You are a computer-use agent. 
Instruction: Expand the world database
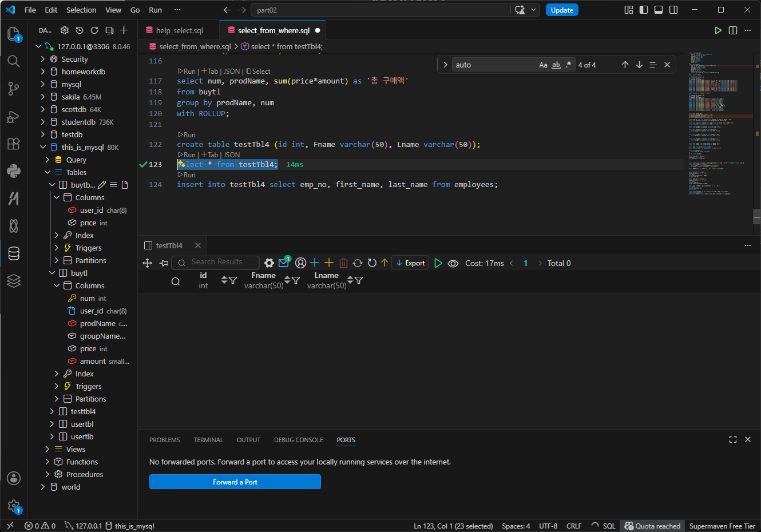coord(43,487)
